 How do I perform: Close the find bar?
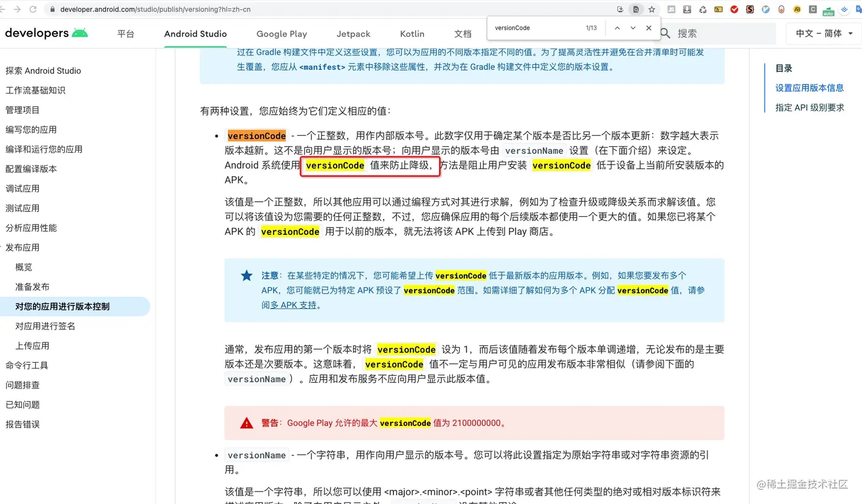click(649, 28)
